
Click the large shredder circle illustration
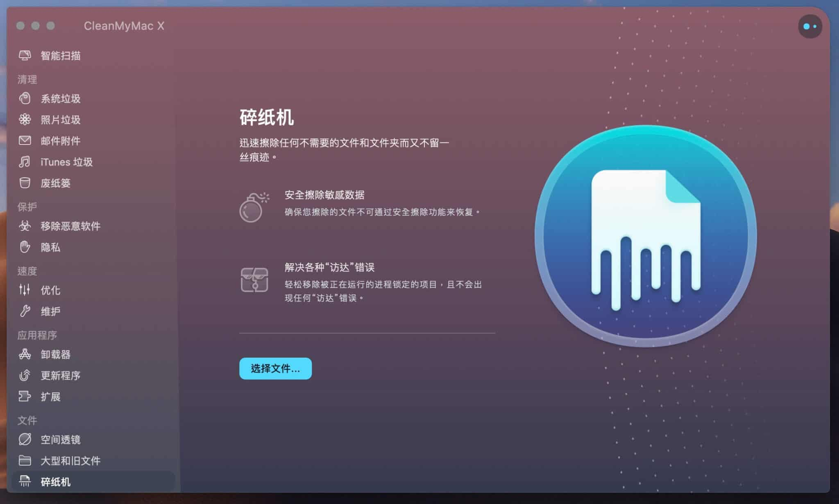pos(646,236)
